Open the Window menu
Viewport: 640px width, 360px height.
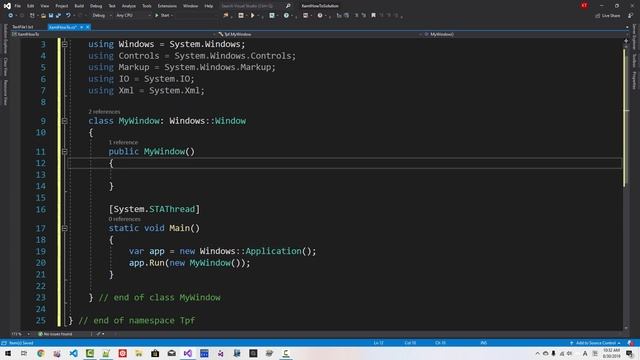(190, 6)
